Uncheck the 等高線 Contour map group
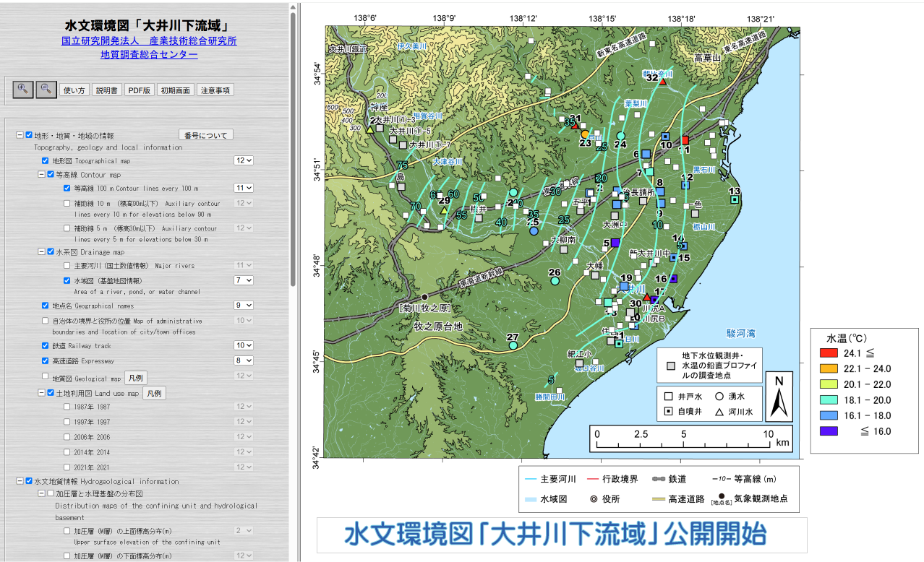This screenshot has width=924, height=562. [x=51, y=174]
